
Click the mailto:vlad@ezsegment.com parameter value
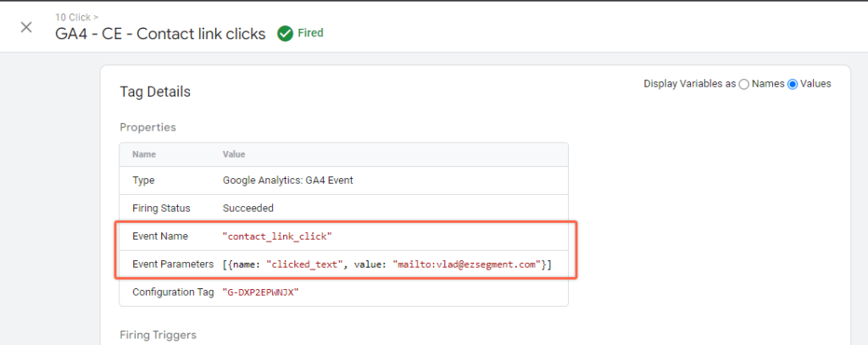467,264
